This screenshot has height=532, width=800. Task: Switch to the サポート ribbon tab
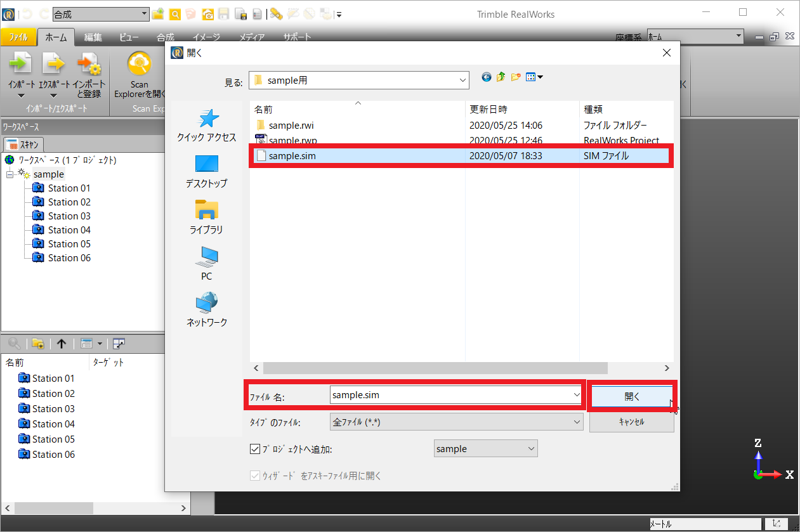(298, 37)
